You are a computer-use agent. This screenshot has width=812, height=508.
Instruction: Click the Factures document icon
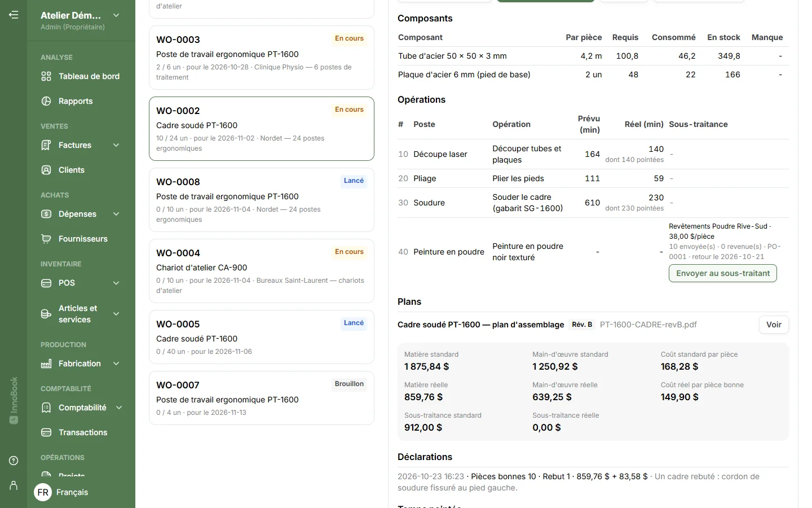46,145
